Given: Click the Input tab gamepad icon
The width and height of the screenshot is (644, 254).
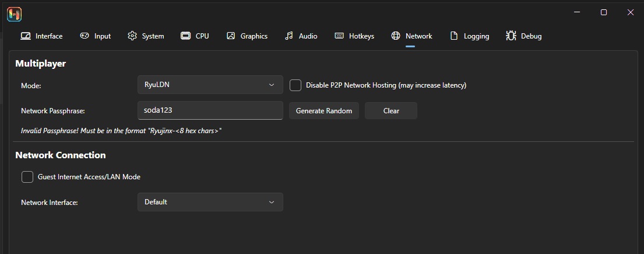Looking at the screenshot, I should pyautogui.click(x=84, y=36).
